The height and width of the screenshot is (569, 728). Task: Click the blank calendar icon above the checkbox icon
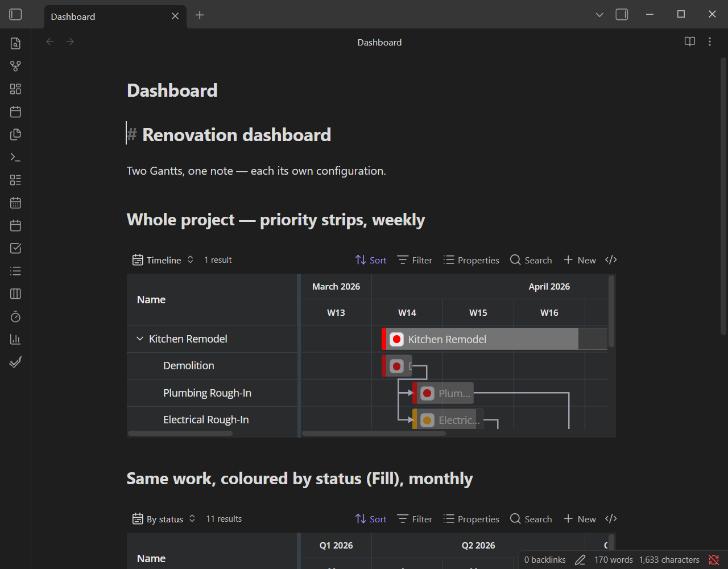pyautogui.click(x=15, y=225)
